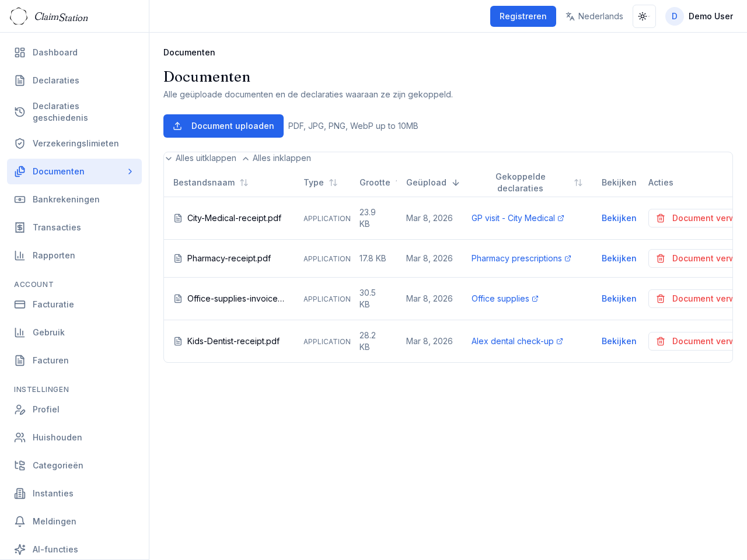The image size is (747, 560).
Task: Click trash icon for Pharmacy-receipt.pdf
Action: click(x=661, y=258)
